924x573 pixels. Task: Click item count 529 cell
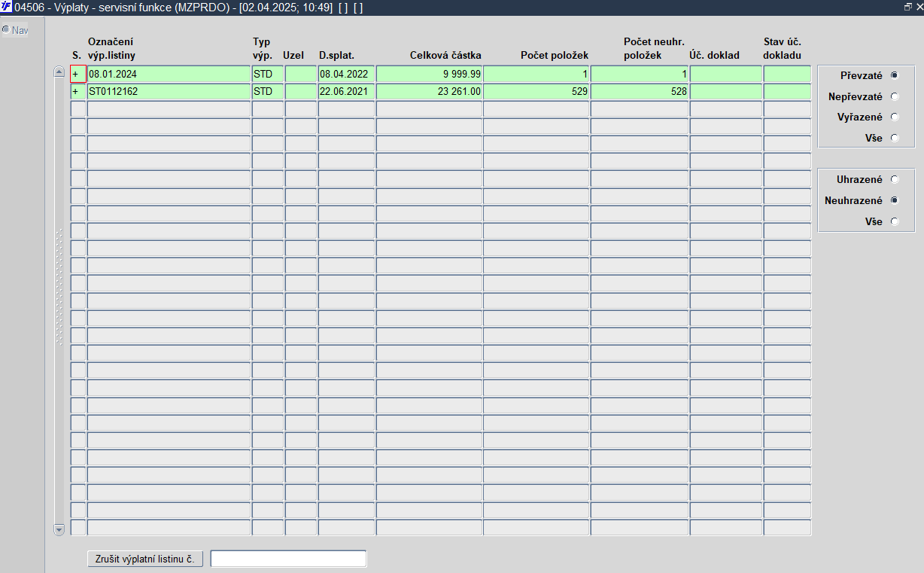click(x=536, y=91)
